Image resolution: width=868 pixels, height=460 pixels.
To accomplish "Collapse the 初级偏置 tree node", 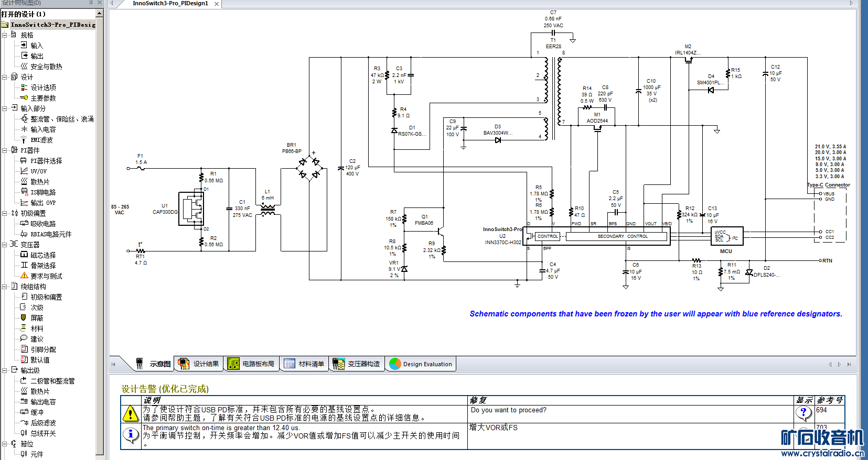I will [5, 213].
